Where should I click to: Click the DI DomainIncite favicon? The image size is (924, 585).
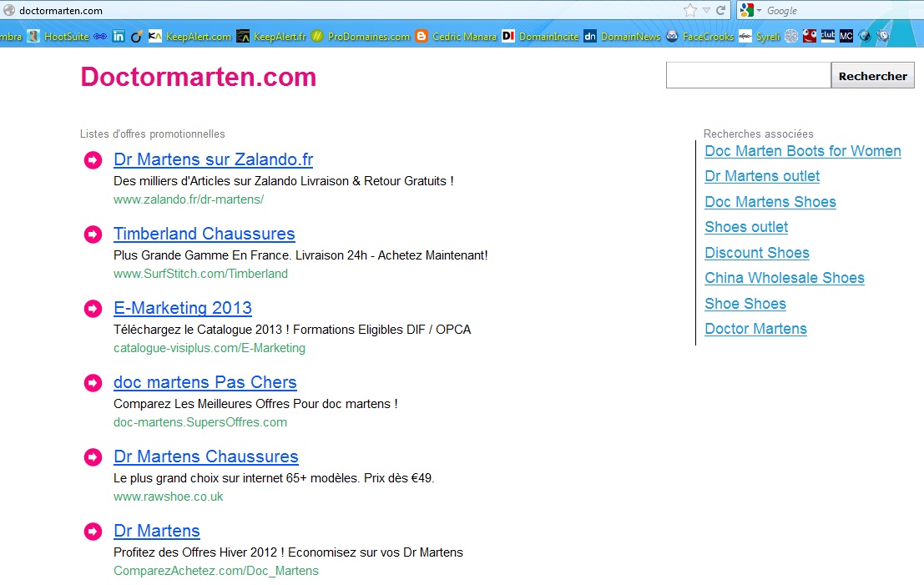tap(508, 37)
